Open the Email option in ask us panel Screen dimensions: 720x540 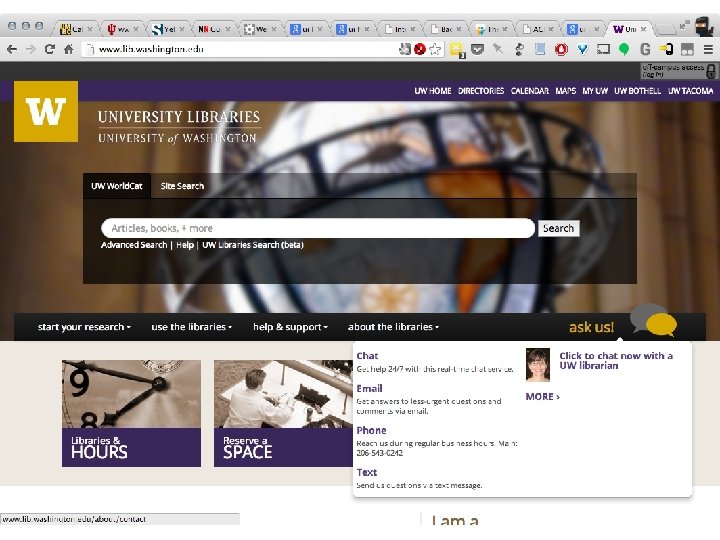point(370,388)
